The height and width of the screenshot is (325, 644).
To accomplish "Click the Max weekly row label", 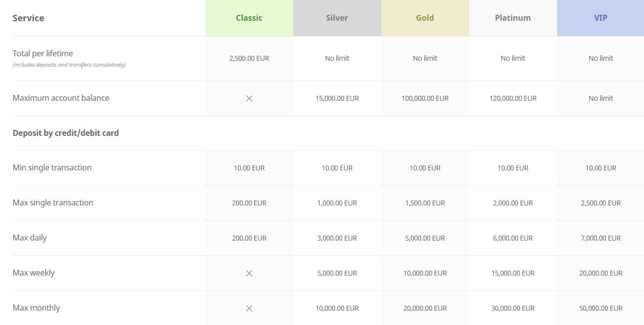I will click(34, 273).
